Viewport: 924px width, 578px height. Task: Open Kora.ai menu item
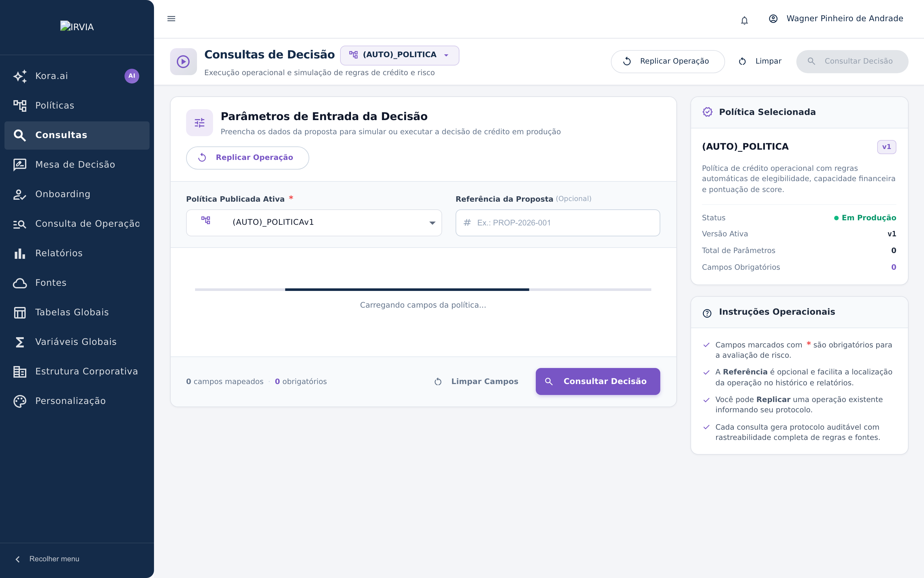[x=77, y=76]
